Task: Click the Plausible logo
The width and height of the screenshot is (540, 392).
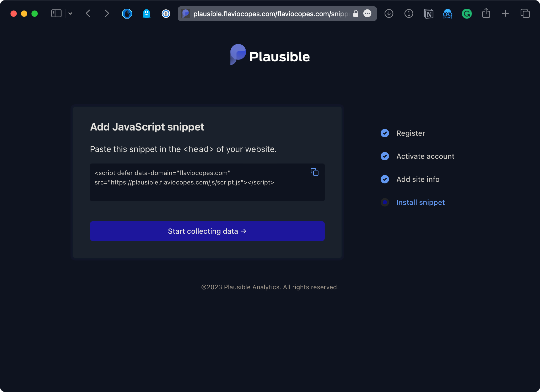Action: click(270, 55)
